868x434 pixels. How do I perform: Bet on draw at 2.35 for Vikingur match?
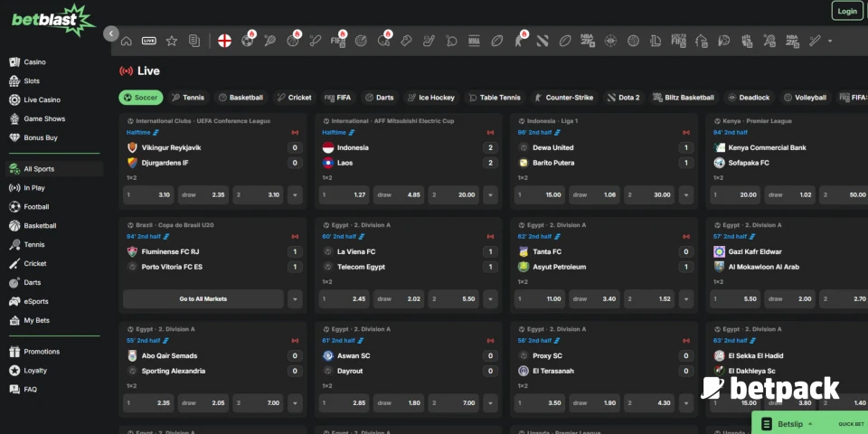[203, 195]
